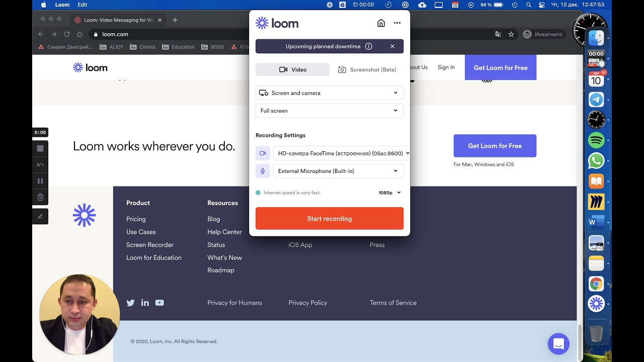This screenshot has width=644, height=362.
Task: Open the Press footer link
Action: pos(377,245)
